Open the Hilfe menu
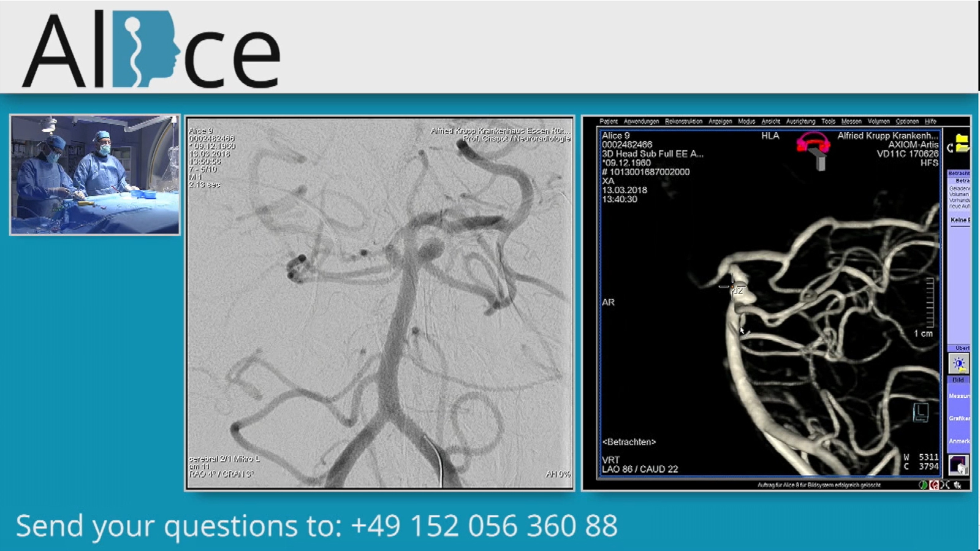This screenshot has height=551, width=980. click(930, 121)
